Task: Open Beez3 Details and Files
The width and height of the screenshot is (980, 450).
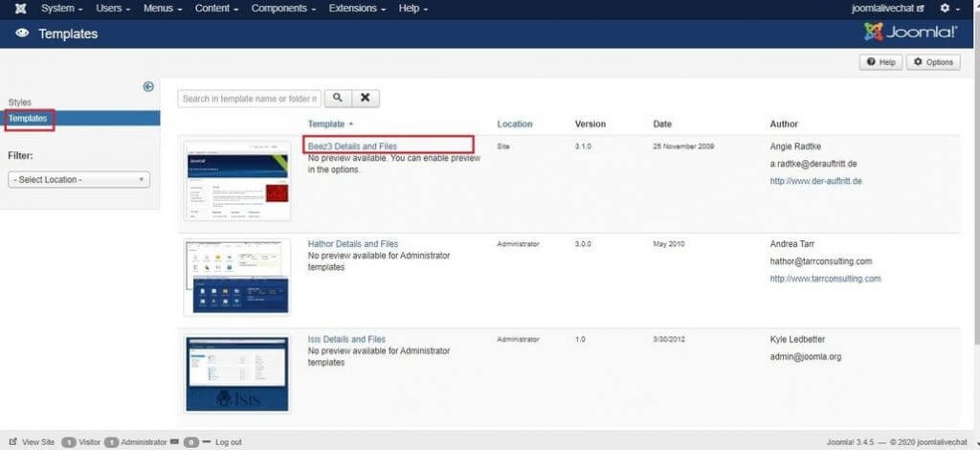Action: pos(352,146)
